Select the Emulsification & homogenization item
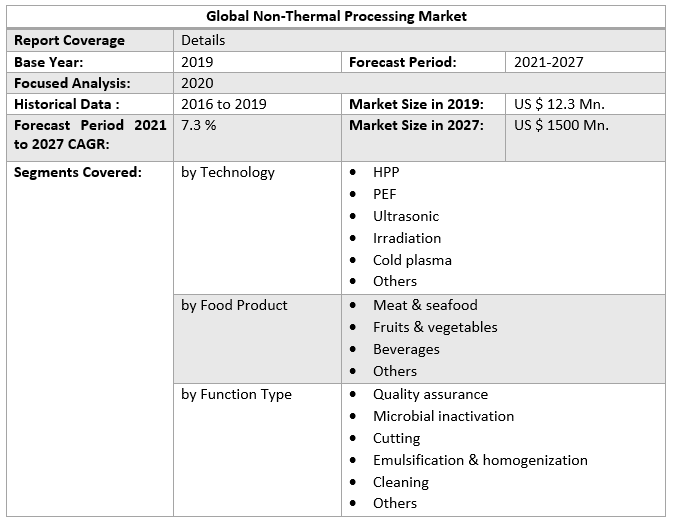Image resolution: width=674 pixels, height=525 pixels. click(480, 460)
